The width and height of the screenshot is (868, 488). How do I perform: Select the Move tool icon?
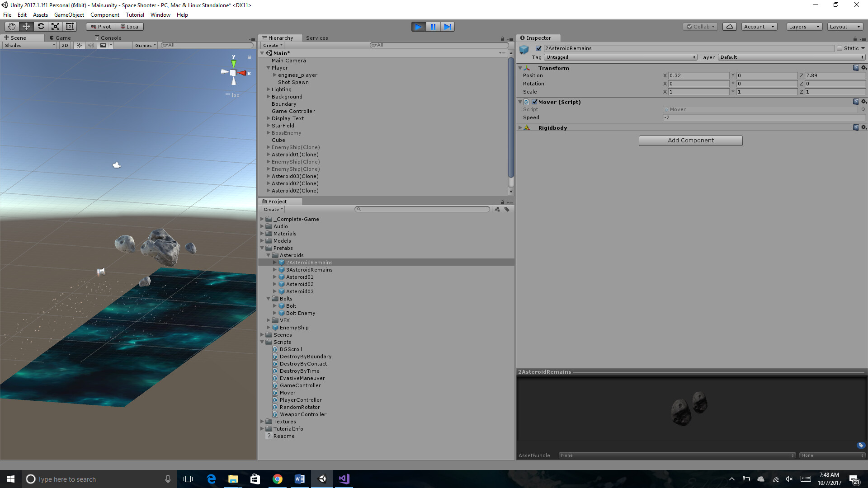(26, 27)
